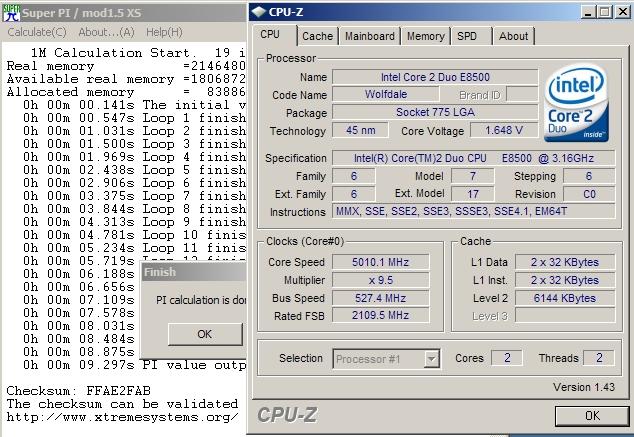Click the Instructions list MMX, SSE, SSE2
This screenshot has height=437, width=634.
pyautogui.click(x=473, y=211)
